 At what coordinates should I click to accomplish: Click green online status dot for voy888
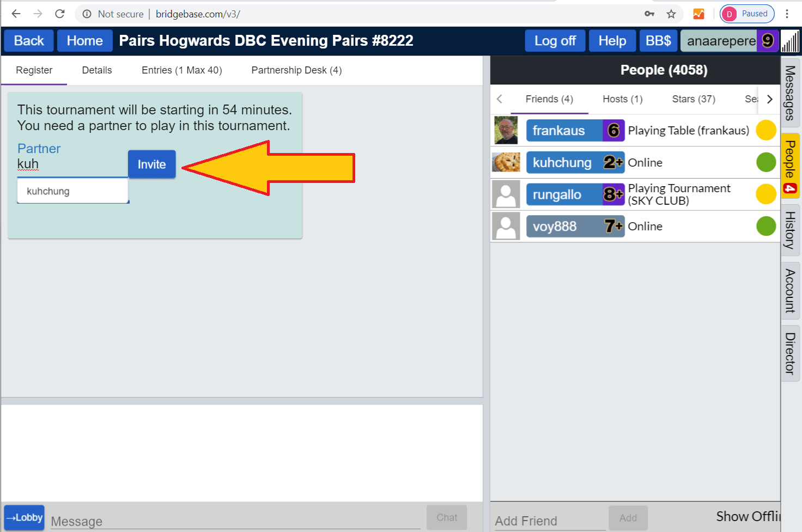[765, 226]
